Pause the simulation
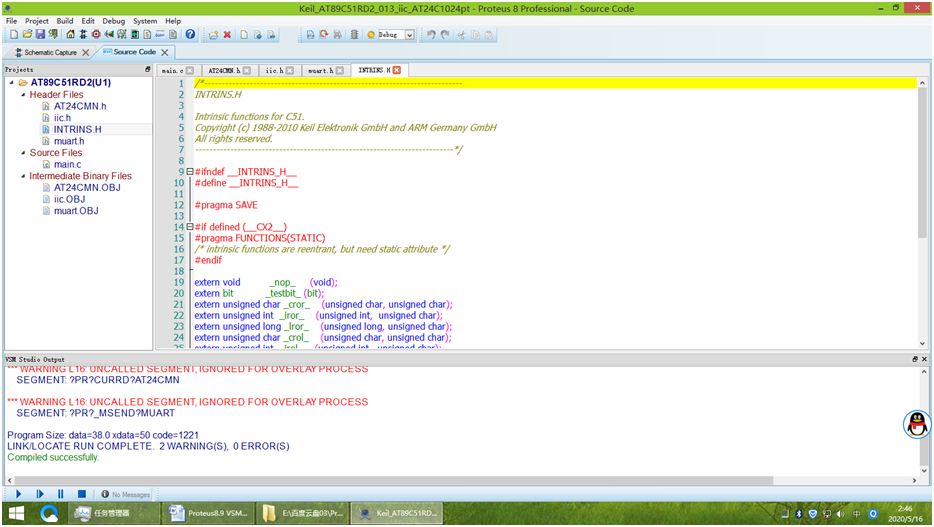 pyautogui.click(x=61, y=494)
